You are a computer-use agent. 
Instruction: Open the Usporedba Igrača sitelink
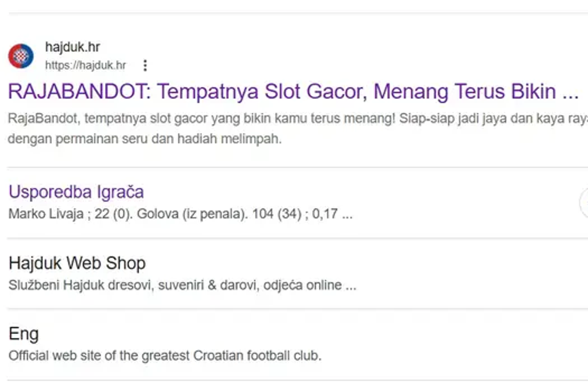click(x=76, y=192)
